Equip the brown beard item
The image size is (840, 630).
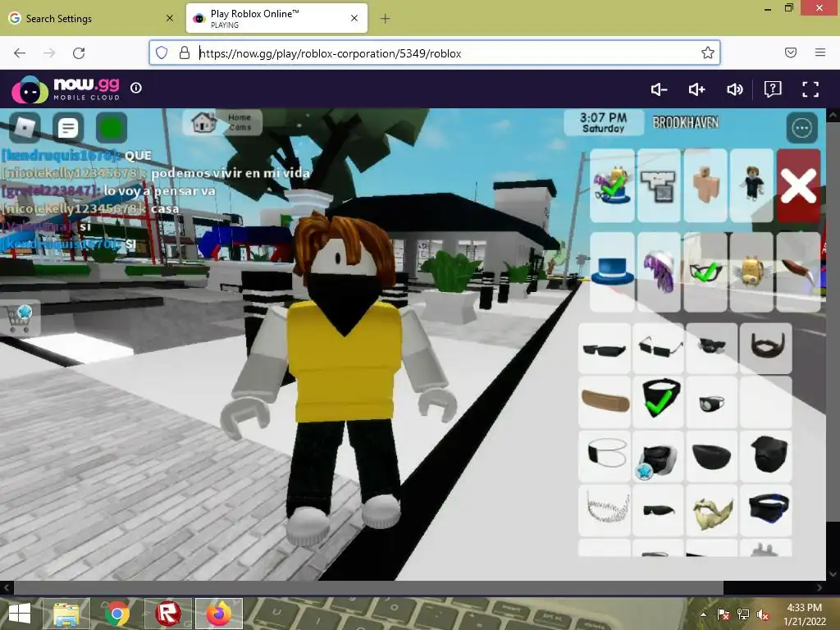[x=766, y=349]
